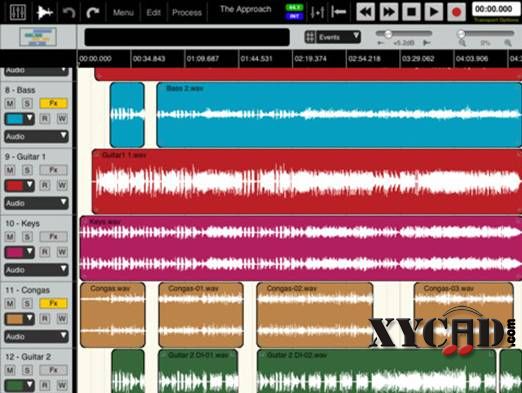Click the black info display field

point(187,37)
